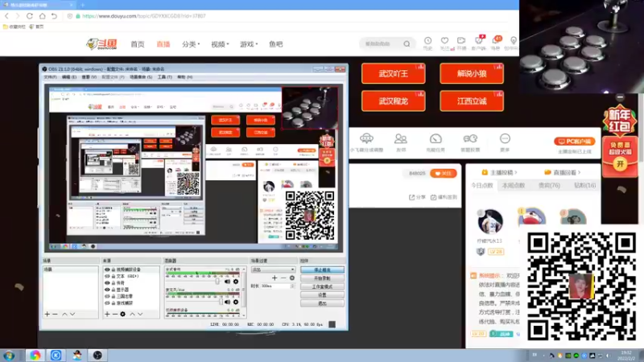Click top highlighted button in OBS controls
Viewport: 644px width, 362px height.
click(x=323, y=269)
